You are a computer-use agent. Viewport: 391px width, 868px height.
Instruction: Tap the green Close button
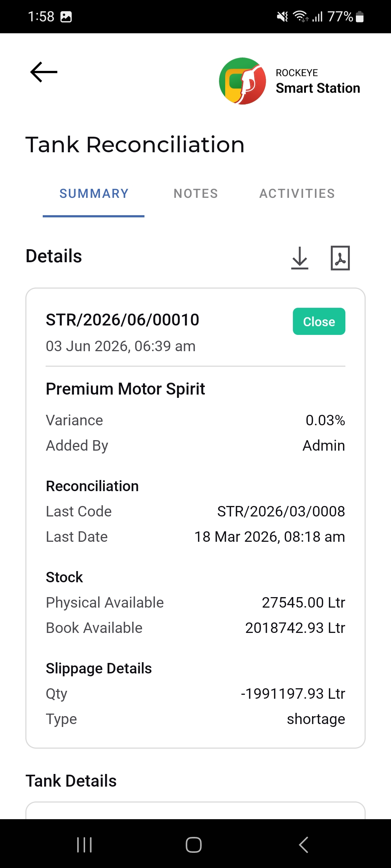[x=319, y=321]
